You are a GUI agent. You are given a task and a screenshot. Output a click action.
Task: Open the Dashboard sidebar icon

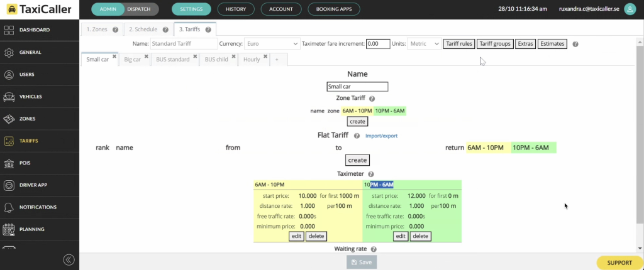tap(9, 30)
